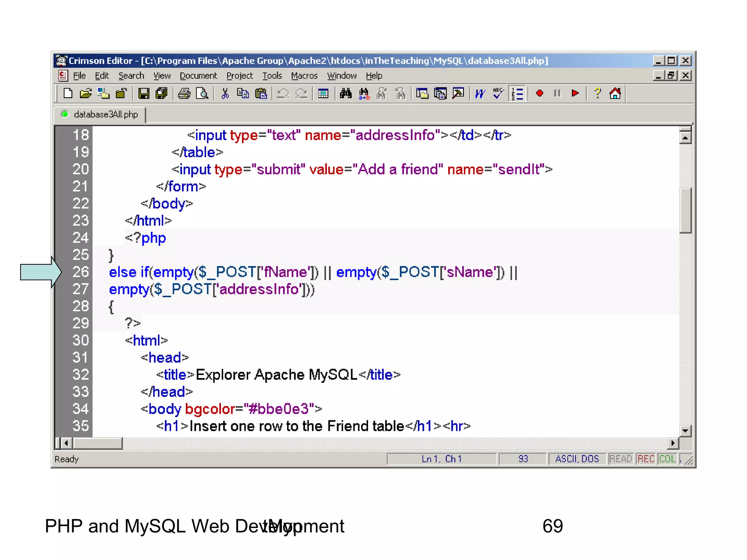747x560 pixels.
Task: Open the Help menu
Action: (374, 76)
